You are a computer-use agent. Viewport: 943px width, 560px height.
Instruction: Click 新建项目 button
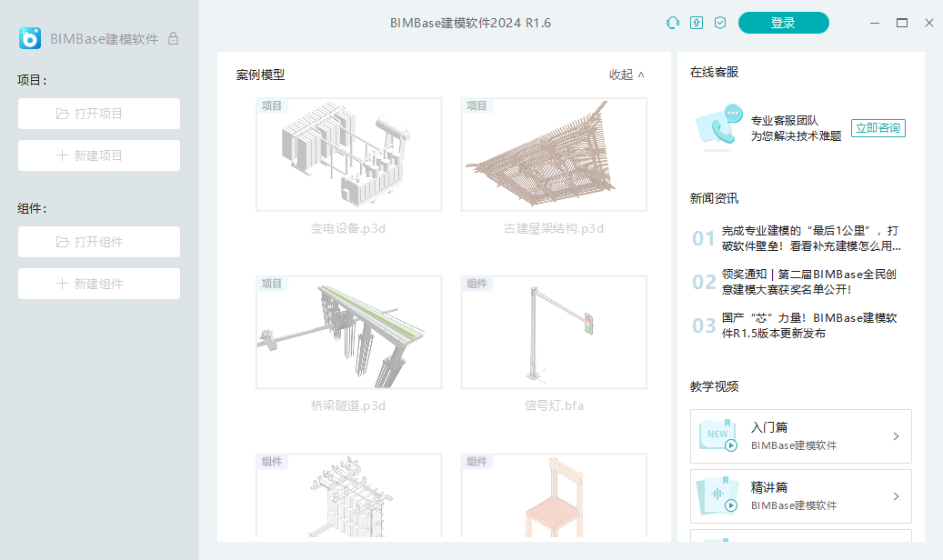[99, 155]
